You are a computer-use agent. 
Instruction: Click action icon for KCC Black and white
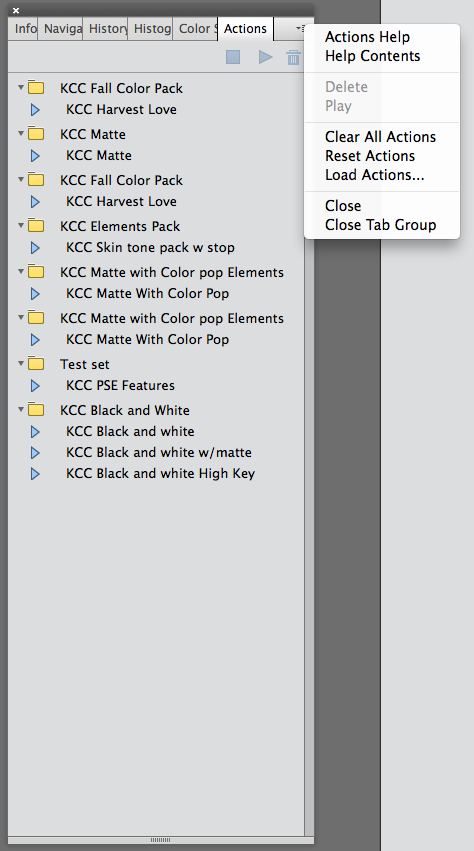coord(35,432)
